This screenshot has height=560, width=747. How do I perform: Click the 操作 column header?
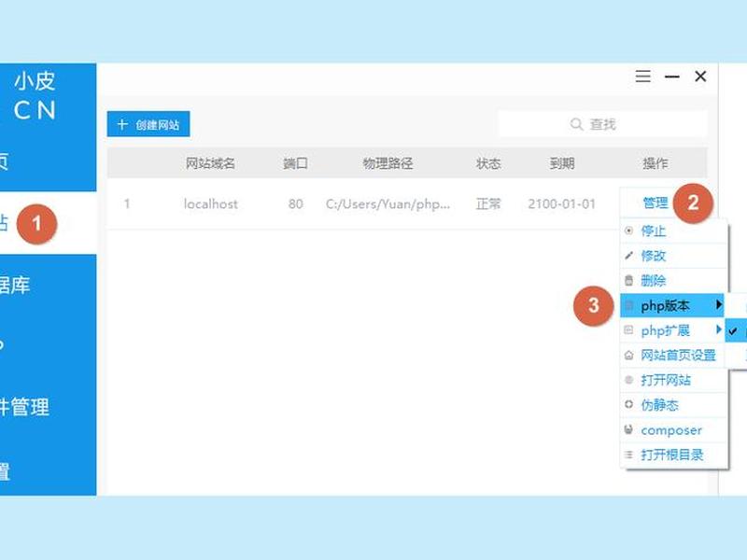[655, 163]
